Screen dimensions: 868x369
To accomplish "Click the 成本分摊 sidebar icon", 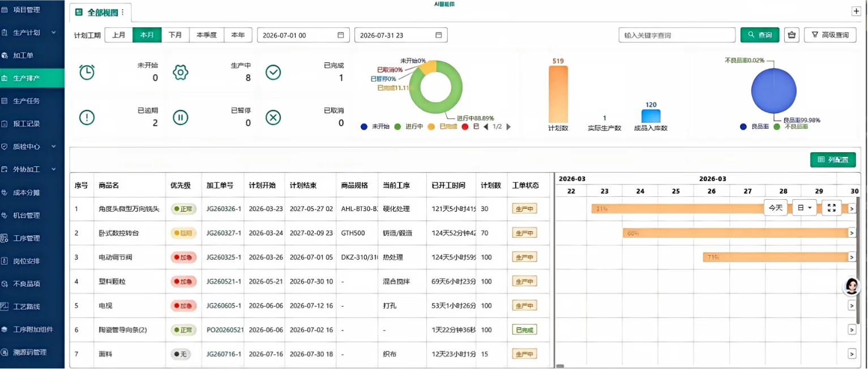I will (5, 192).
